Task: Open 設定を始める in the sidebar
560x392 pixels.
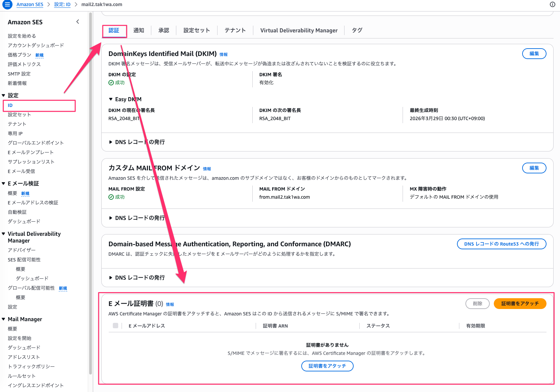Action: 22,36
